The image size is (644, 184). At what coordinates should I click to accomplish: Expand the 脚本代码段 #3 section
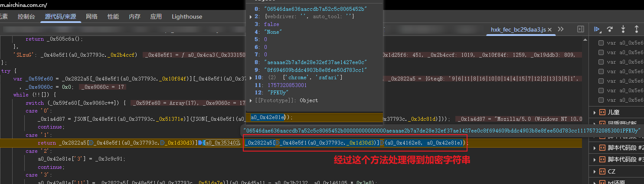click(x=595, y=159)
